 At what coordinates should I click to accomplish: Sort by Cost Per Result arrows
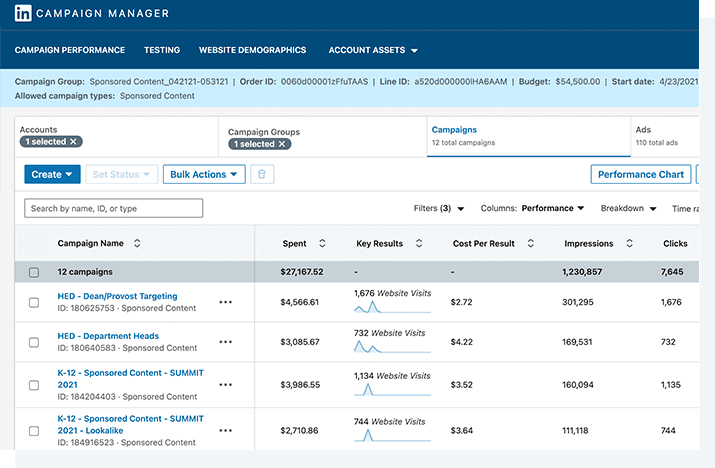click(x=530, y=244)
